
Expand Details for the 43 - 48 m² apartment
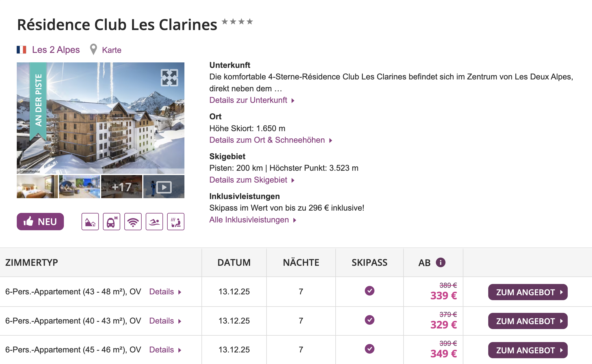(165, 292)
